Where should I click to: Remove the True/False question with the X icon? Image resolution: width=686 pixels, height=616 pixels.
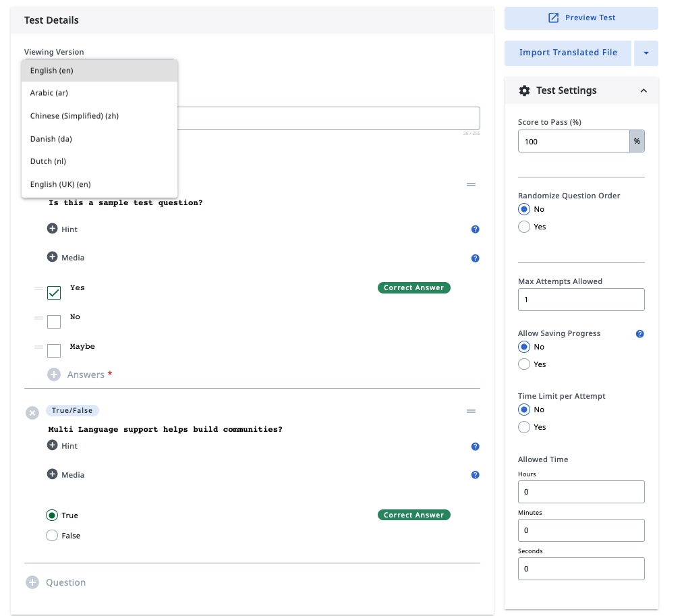click(x=32, y=412)
